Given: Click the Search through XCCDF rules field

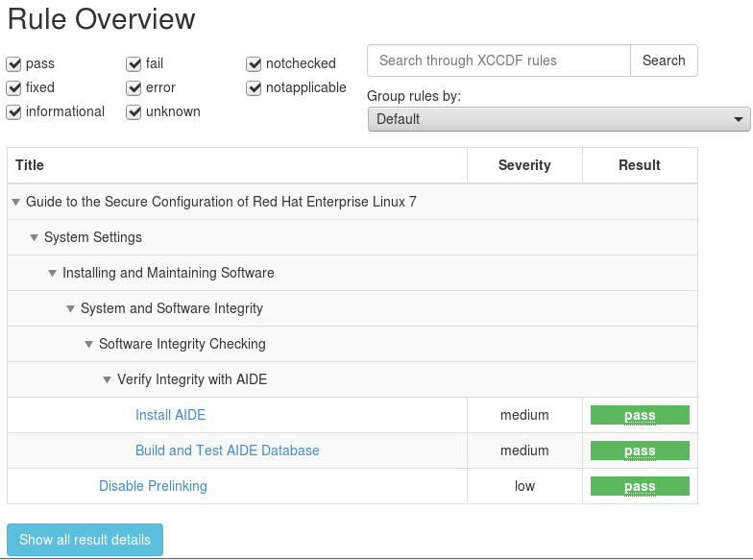Looking at the screenshot, I should [498, 61].
